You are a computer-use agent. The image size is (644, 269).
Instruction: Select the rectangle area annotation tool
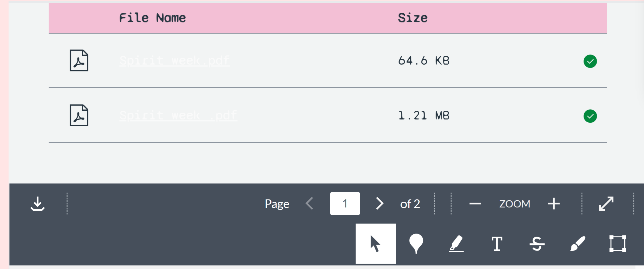[x=617, y=244]
